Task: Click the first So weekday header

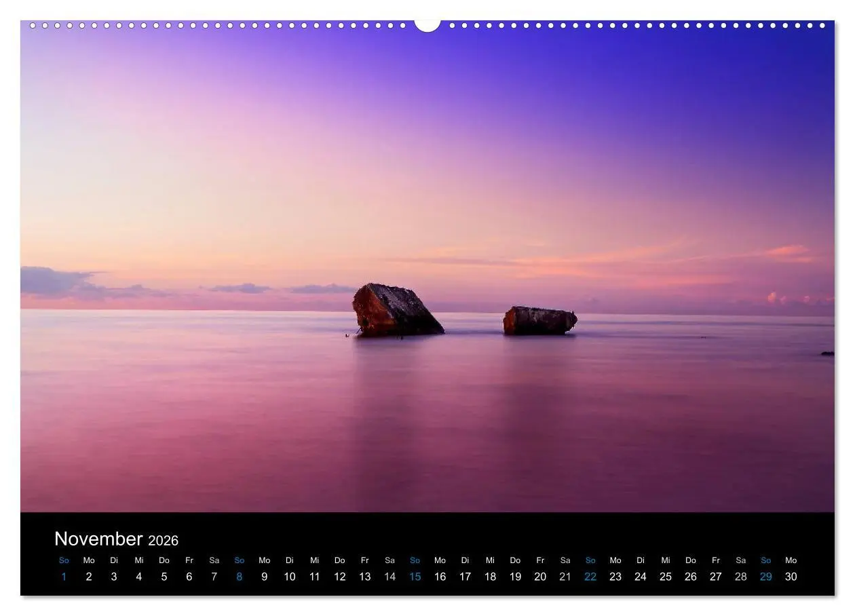Action: click(64, 560)
